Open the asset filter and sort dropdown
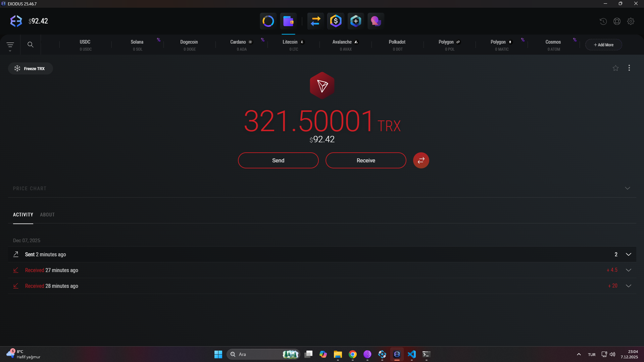 (x=10, y=45)
